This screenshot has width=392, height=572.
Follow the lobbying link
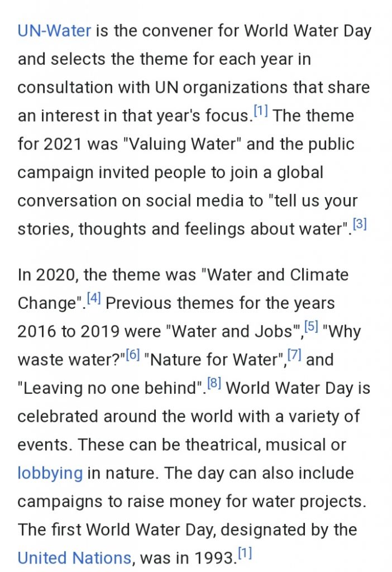pyautogui.click(x=50, y=473)
